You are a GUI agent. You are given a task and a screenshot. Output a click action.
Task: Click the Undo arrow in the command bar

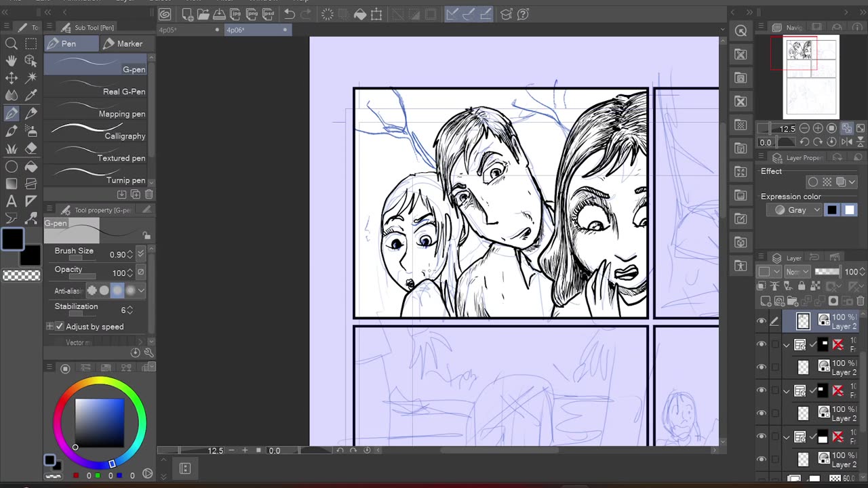click(x=290, y=14)
